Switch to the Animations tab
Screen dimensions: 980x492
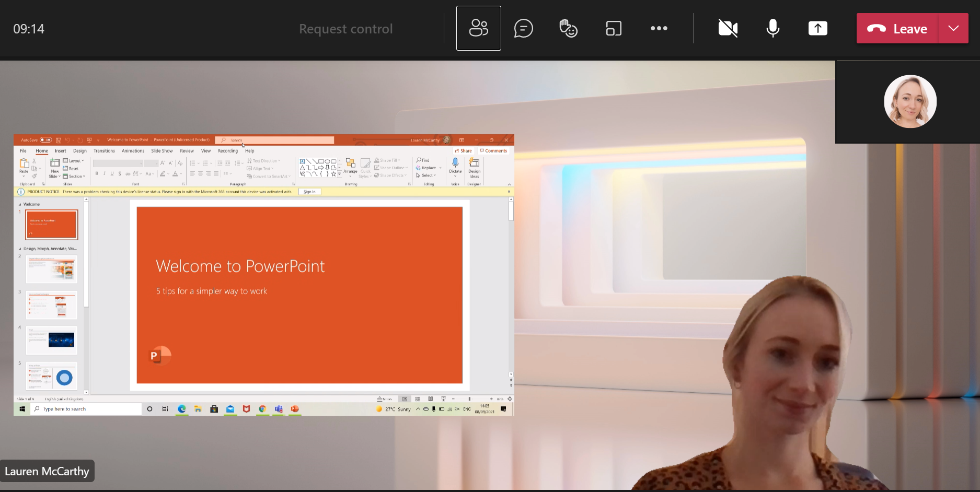tap(133, 151)
